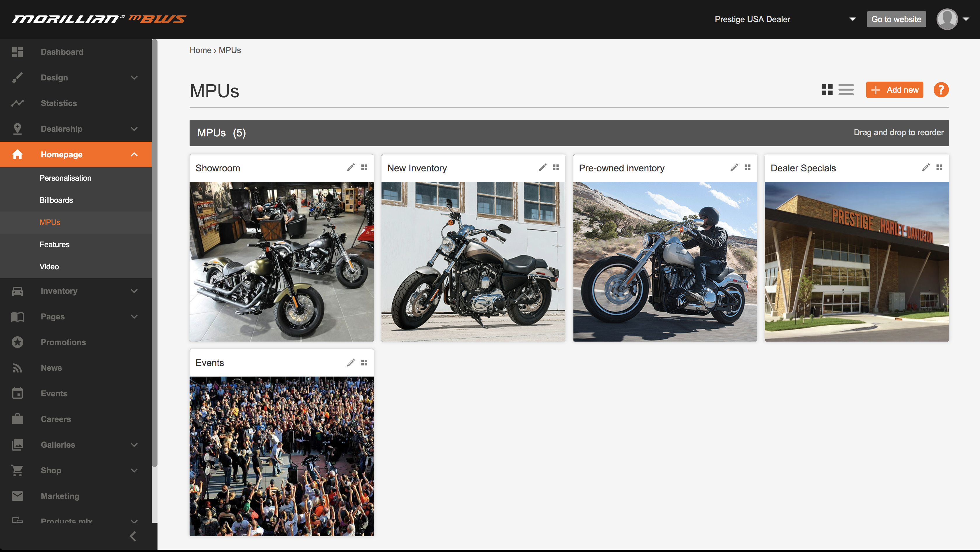Click the Events crowd thumbnail image
This screenshot has height=552, width=980.
281,456
